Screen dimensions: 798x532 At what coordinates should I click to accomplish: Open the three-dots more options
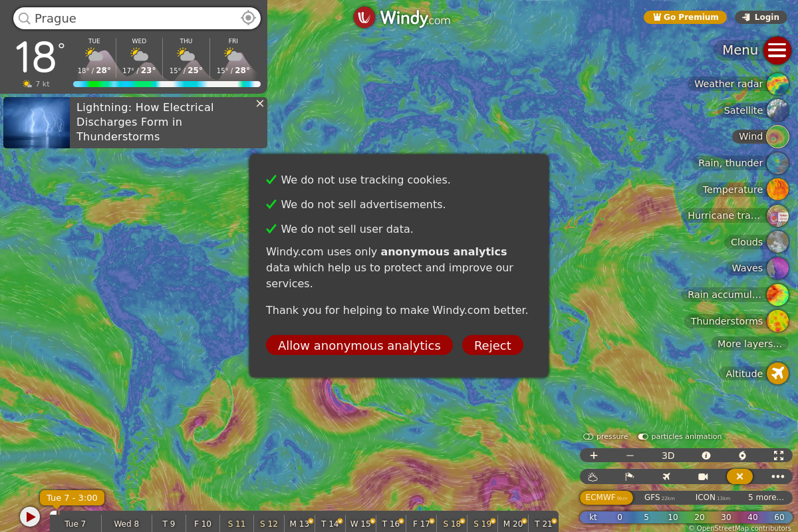[x=778, y=477]
